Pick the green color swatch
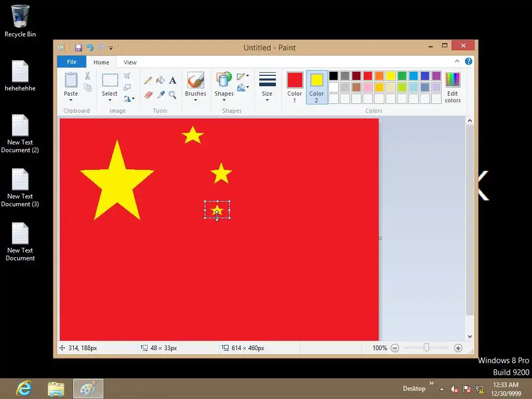532x399 pixels. (402, 76)
